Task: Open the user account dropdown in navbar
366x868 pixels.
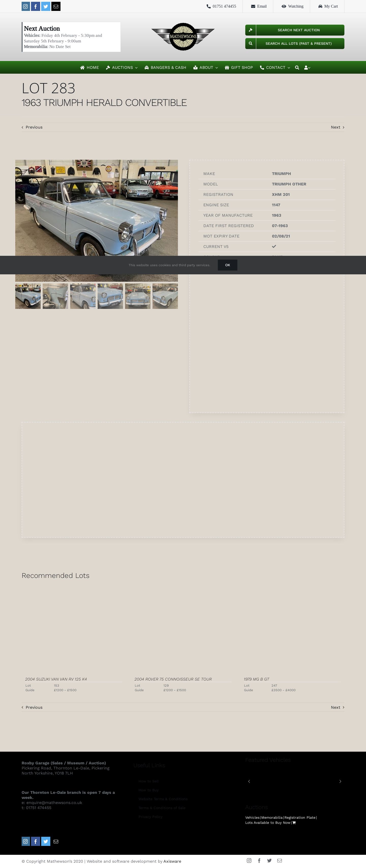Action: (307, 67)
